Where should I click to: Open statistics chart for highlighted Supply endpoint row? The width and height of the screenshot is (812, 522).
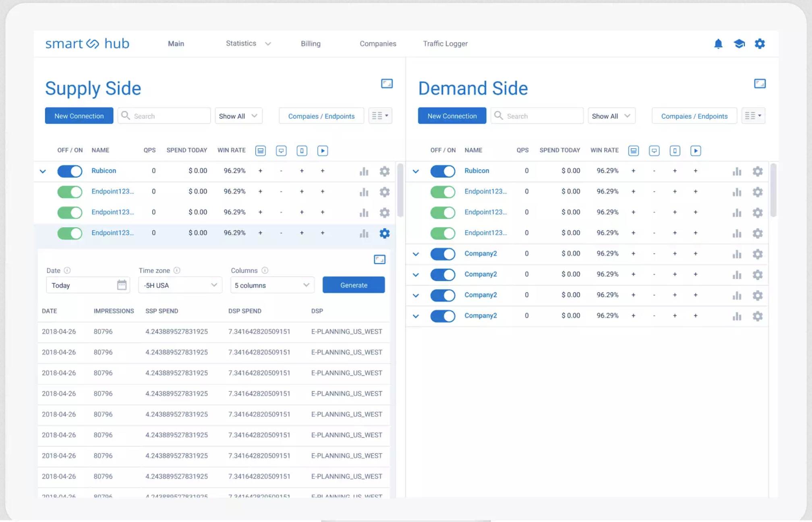(364, 233)
